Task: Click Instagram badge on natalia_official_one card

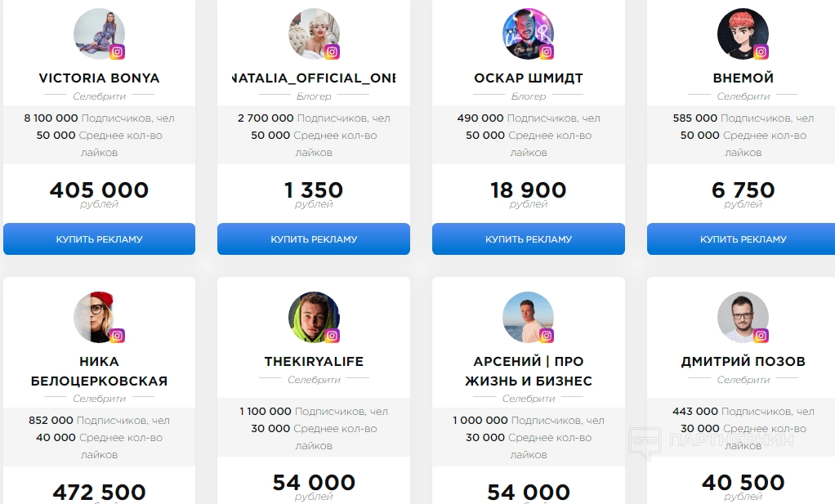Action: pyautogui.click(x=332, y=52)
